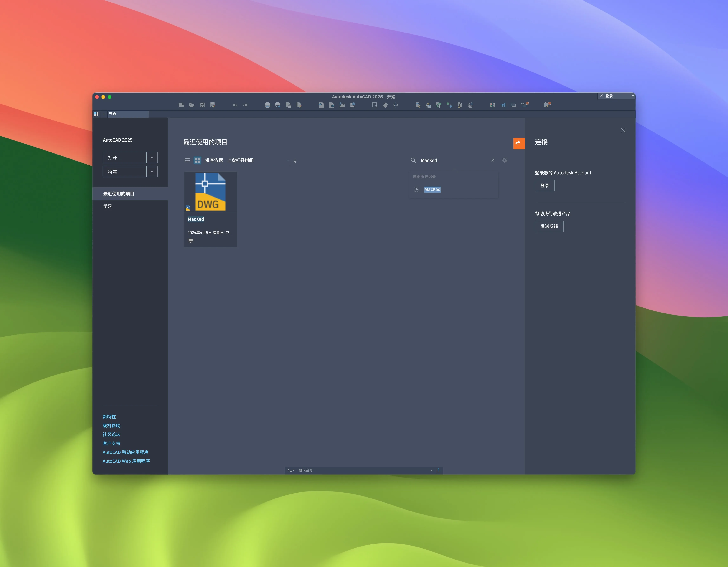The height and width of the screenshot is (567, 728).
Task: Switch to grid thumbnail view
Action: [197, 160]
